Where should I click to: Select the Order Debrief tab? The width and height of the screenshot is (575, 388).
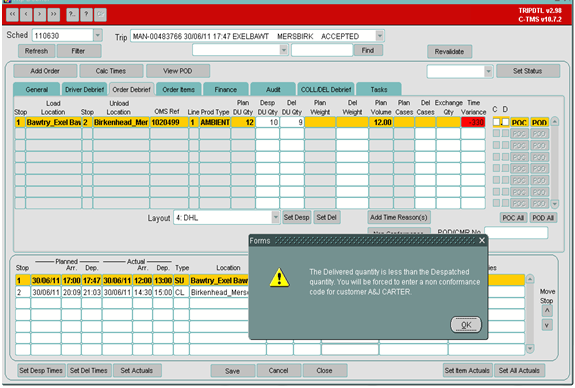131,89
